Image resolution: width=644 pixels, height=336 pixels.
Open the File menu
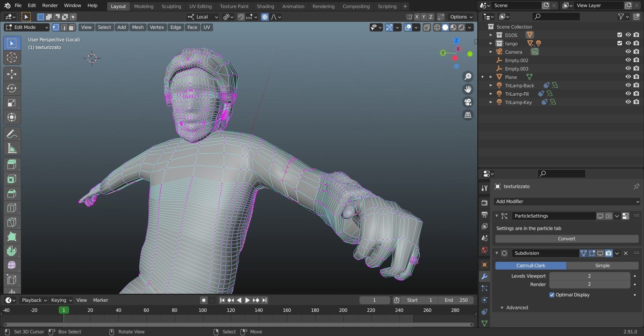(18, 6)
